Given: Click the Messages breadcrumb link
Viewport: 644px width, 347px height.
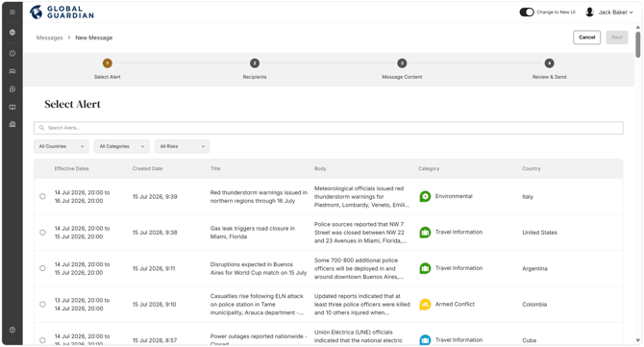Looking at the screenshot, I should click(49, 37).
